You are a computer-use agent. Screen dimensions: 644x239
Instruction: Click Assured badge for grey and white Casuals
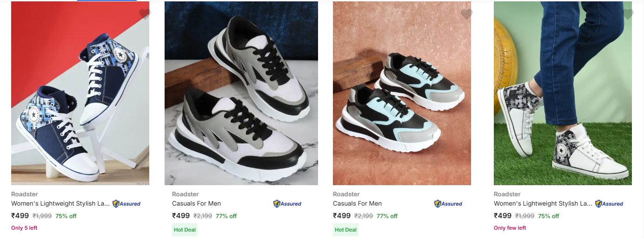(287, 204)
